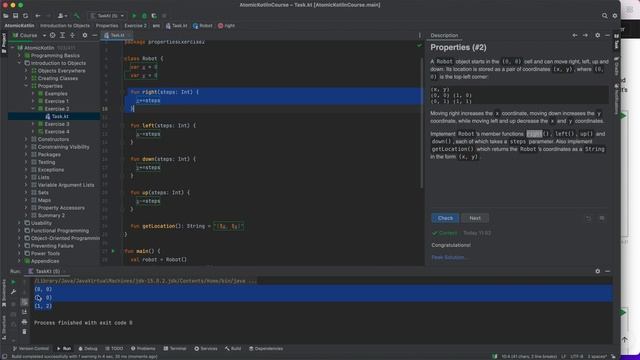Open IDE settings gear at top right
The image size is (640, 360).
pos(615,16)
